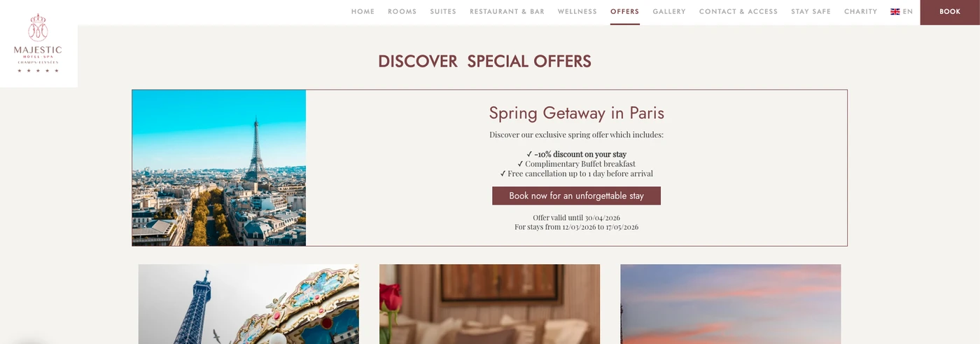Select the red rose room offer thumbnail
The width and height of the screenshot is (980, 344).
pos(489,304)
